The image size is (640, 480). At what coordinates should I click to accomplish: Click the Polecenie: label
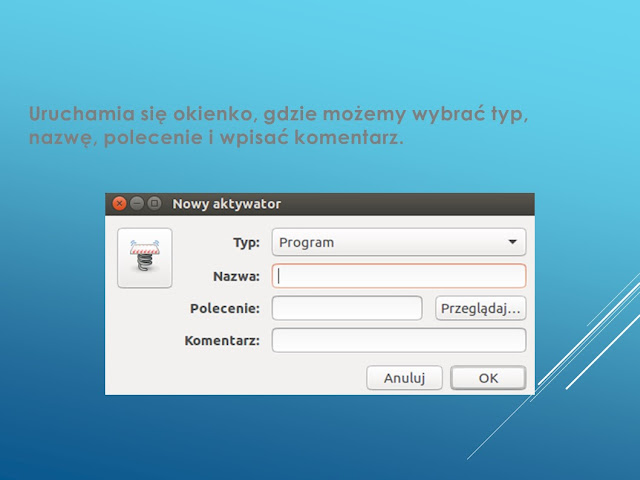click(x=225, y=308)
